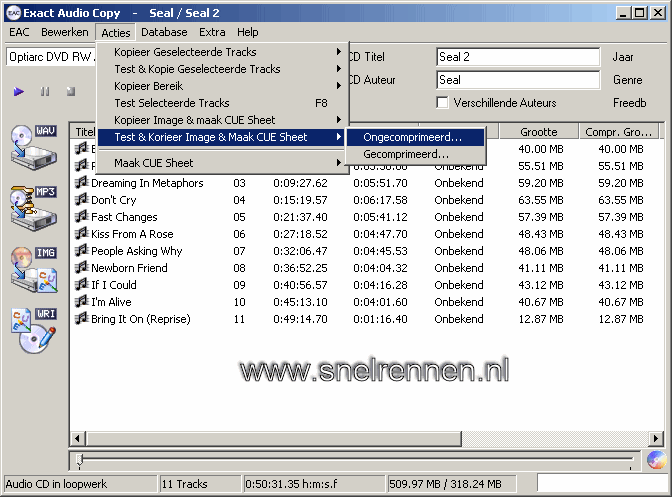Select track Kiss From A Rose
Screen dimensions: 672x497
(132, 234)
